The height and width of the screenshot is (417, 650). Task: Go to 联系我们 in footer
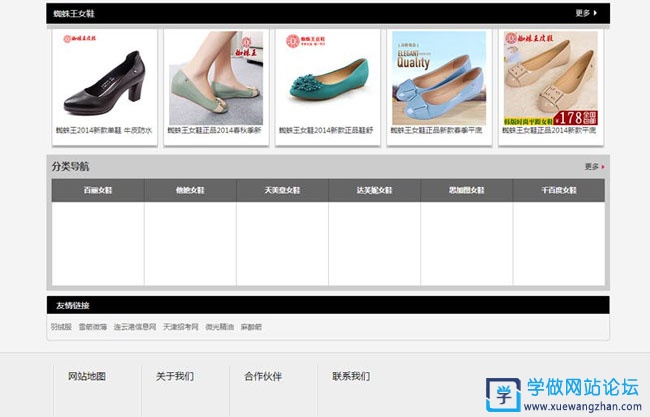tap(351, 377)
